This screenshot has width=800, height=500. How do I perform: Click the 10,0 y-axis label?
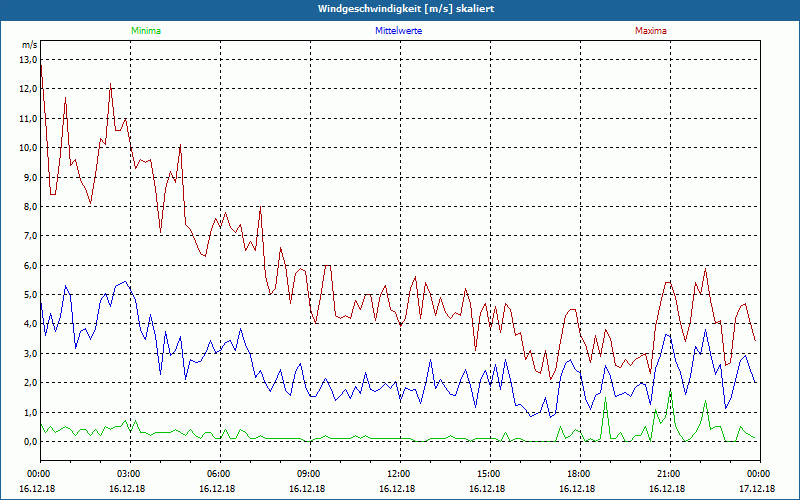pyautogui.click(x=29, y=148)
